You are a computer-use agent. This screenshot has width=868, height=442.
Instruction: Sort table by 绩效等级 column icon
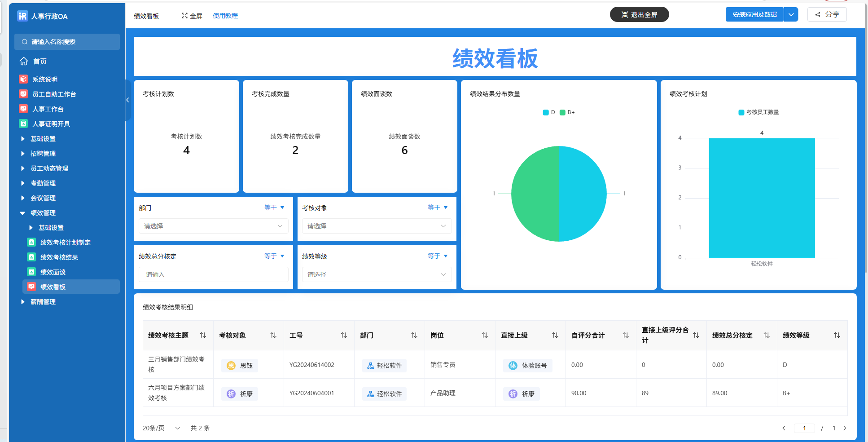(x=837, y=335)
